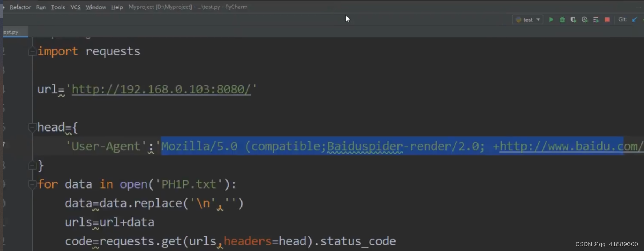Click the 'User-Agent' key string
The image size is (644, 251).
pos(106,146)
